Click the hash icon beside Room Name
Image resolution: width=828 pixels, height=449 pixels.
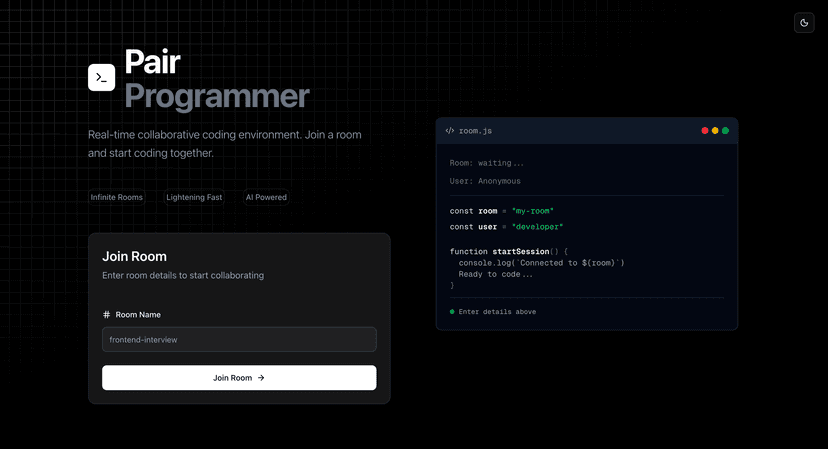pyautogui.click(x=107, y=315)
